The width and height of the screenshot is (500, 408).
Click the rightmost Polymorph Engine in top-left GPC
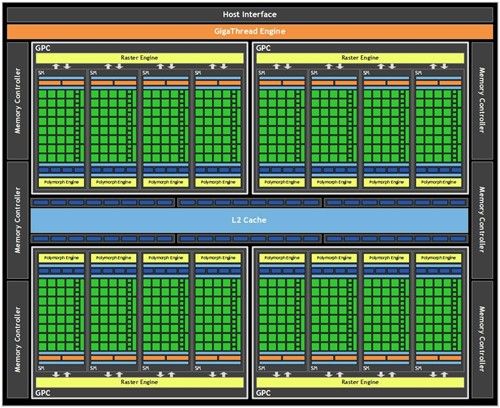pos(218,182)
